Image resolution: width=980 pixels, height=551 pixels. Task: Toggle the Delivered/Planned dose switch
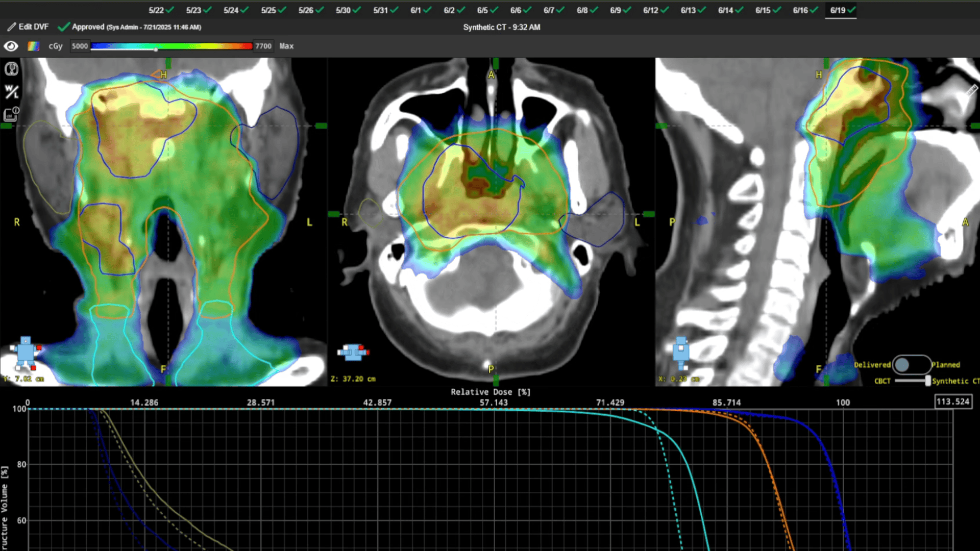pos(911,364)
